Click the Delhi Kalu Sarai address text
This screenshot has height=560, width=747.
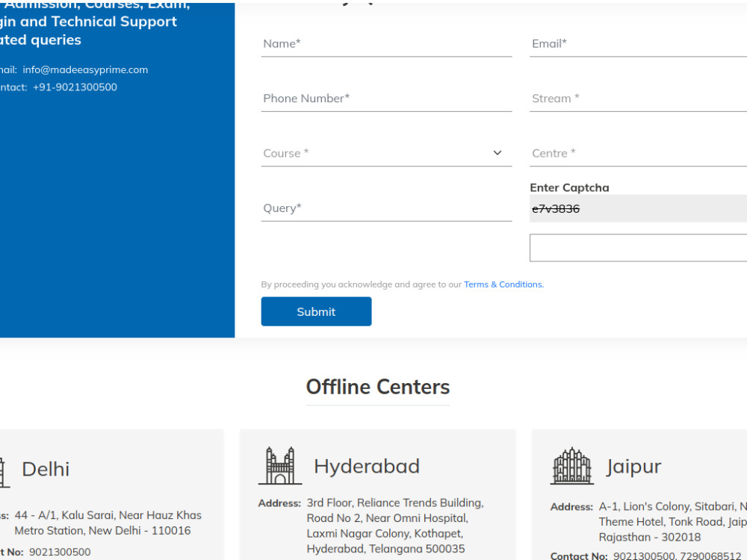(108, 523)
